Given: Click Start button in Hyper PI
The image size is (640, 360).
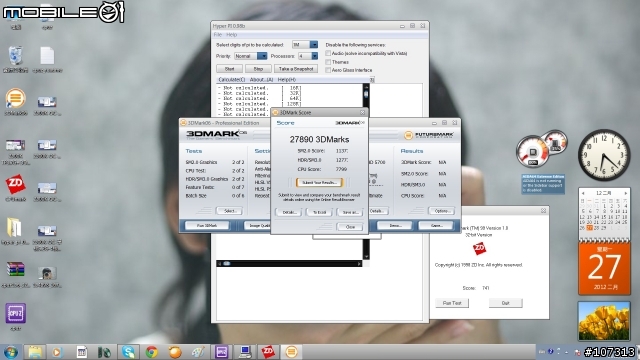Looking at the screenshot, I should click(x=229, y=69).
